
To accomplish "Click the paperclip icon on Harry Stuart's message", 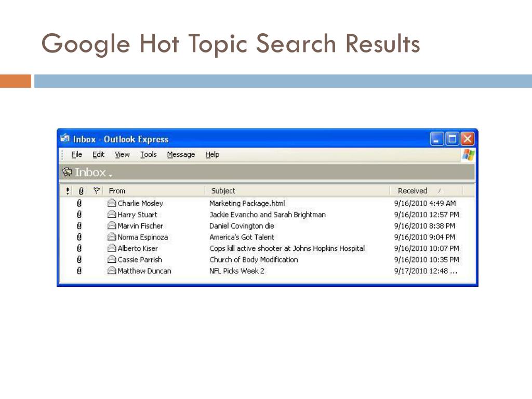I will (x=79, y=215).
